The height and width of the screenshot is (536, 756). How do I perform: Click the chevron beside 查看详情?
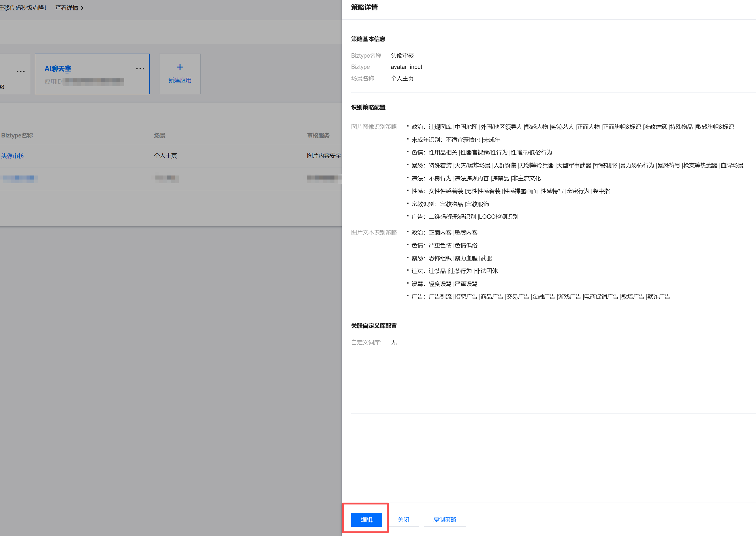[x=82, y=8]
